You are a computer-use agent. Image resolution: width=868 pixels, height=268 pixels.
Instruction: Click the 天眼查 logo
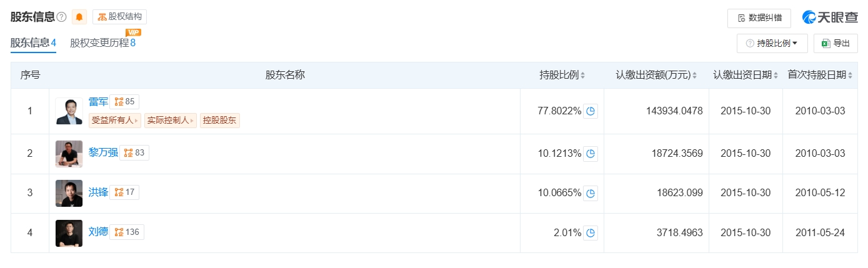point(830,18)
